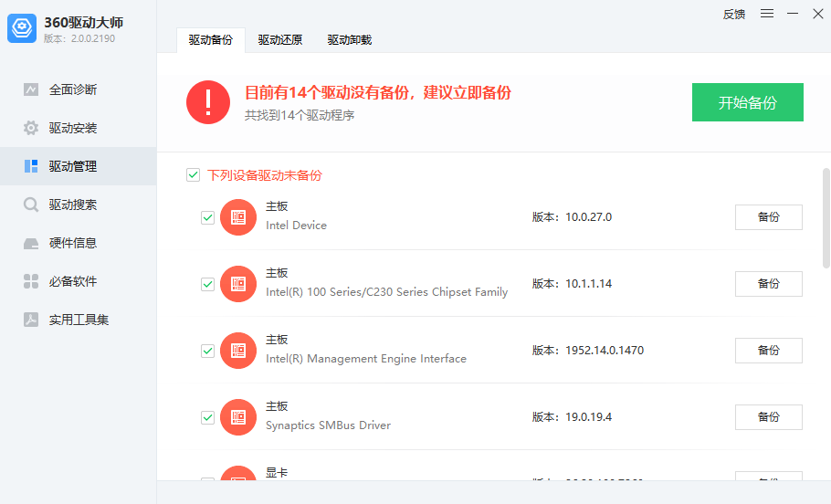This screenshot has width=831, height=504.
Task: Click motherboard icon for Management Engine Interface
Action: point(238,351)
